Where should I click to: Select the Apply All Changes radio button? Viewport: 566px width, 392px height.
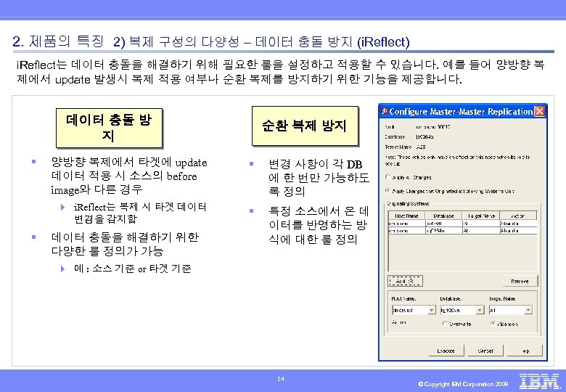click(x=387, y=177)
